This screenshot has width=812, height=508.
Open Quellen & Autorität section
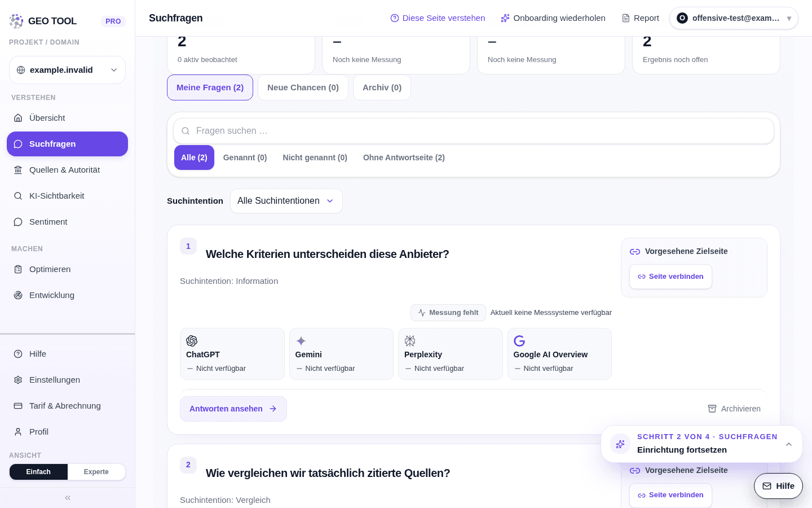point(67,170)
